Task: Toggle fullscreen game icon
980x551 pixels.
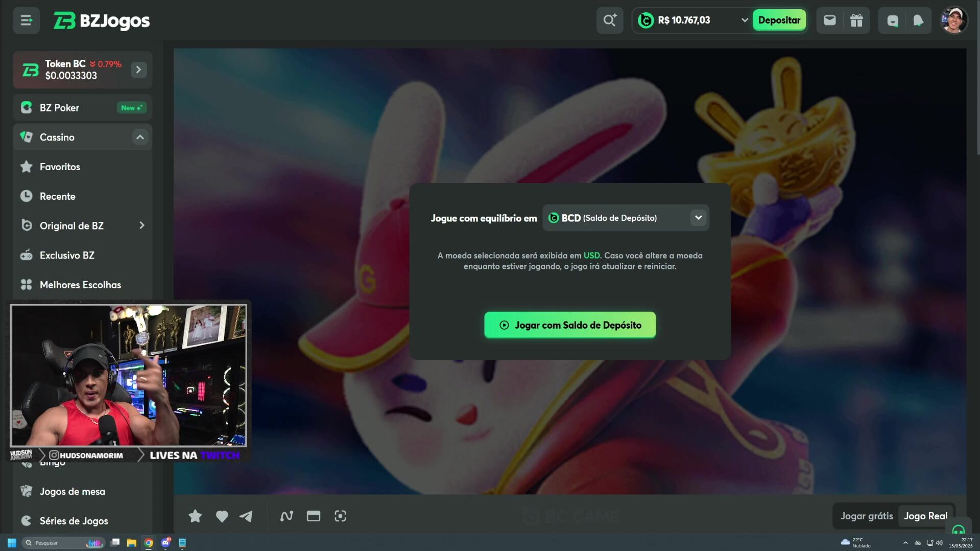Action: pyautogui.click(x=340, y=516)
